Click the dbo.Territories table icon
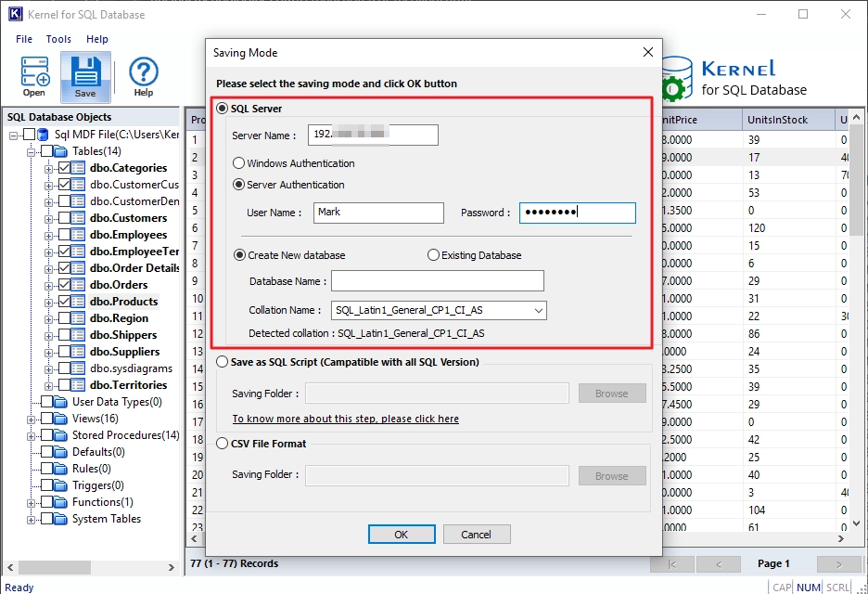Image resolution: width=868 pixels, height=594 pixels. click(x=78, y=384)
